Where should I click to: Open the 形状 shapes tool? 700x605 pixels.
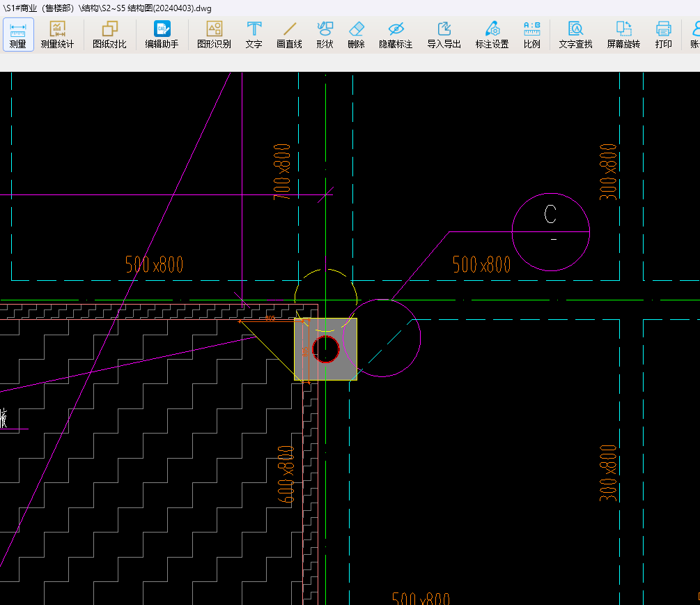(x=325, y=35)
